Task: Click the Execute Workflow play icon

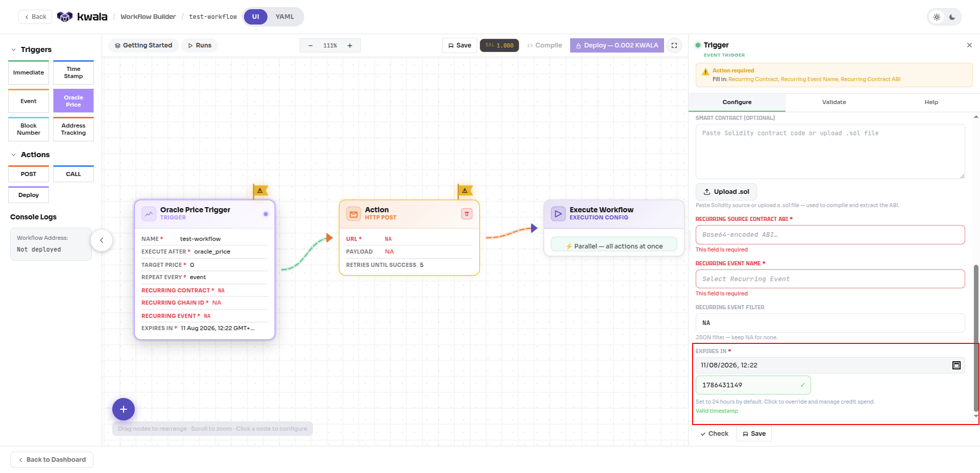Action: [558, 214]
